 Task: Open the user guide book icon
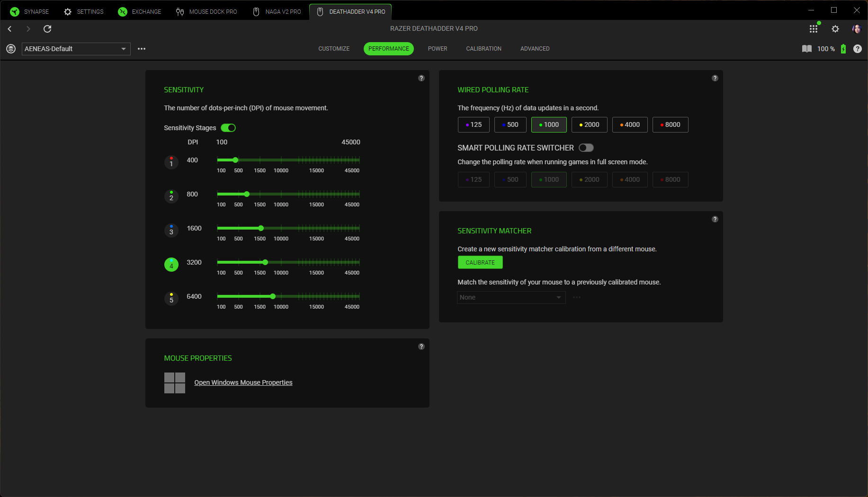point(807,49)
